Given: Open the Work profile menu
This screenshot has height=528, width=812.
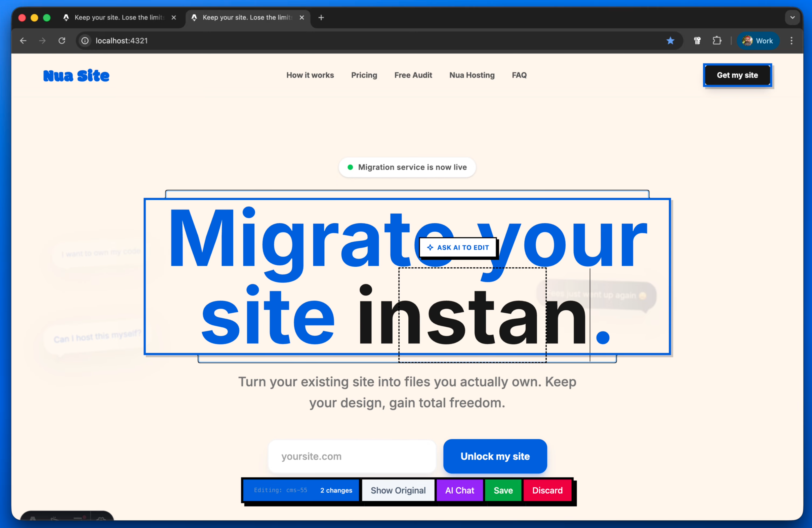Looking at the screenshot, I should point(758,41).
